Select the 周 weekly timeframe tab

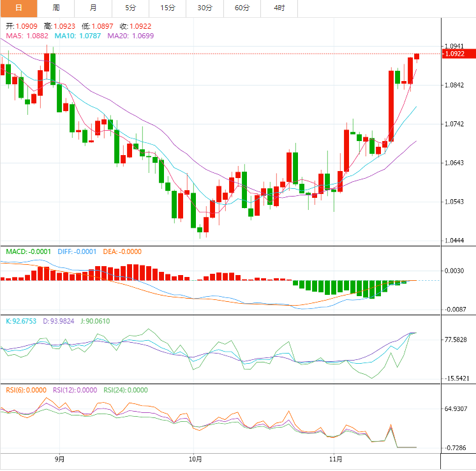pyautogui.click(x=56, y=8)
